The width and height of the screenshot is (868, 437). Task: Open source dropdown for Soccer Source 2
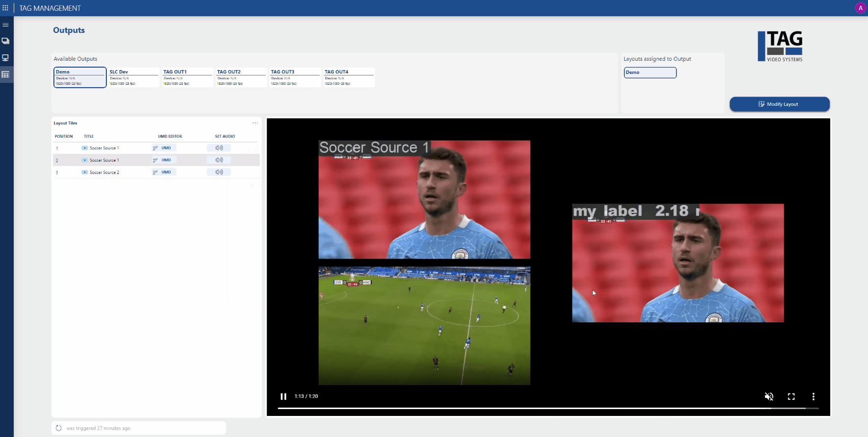(85, 172)
